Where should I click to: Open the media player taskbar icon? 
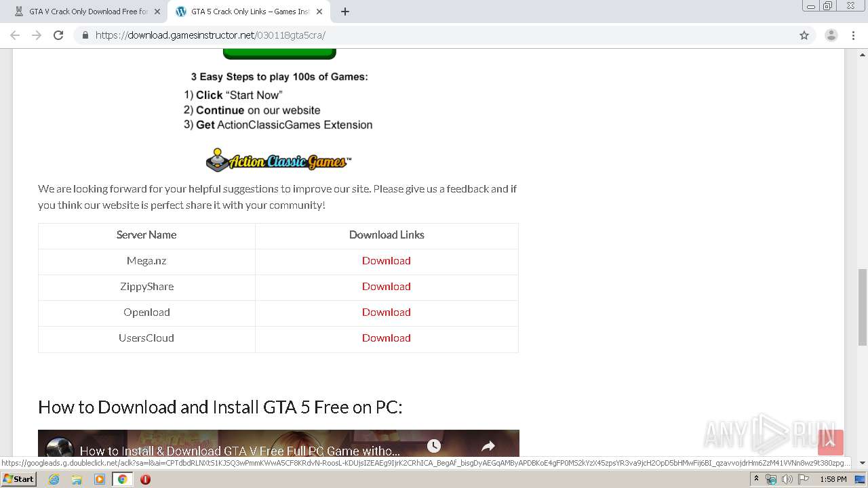click(x=100, y=479)
